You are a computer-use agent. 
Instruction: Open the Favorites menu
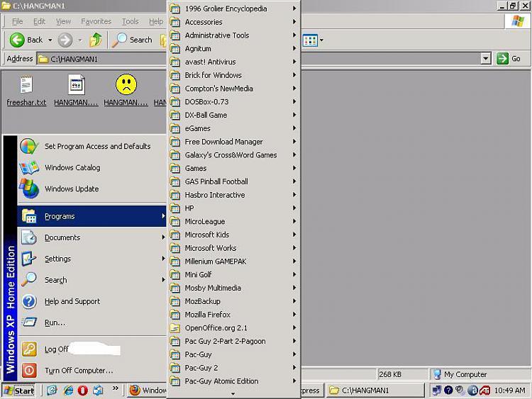tap(96, 21)
